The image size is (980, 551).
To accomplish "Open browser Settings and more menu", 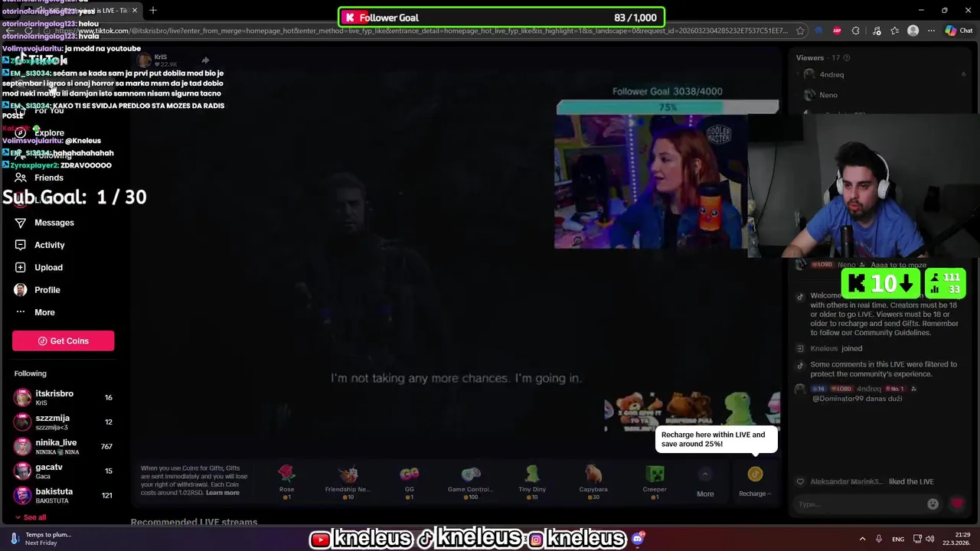I will (931, 31).
